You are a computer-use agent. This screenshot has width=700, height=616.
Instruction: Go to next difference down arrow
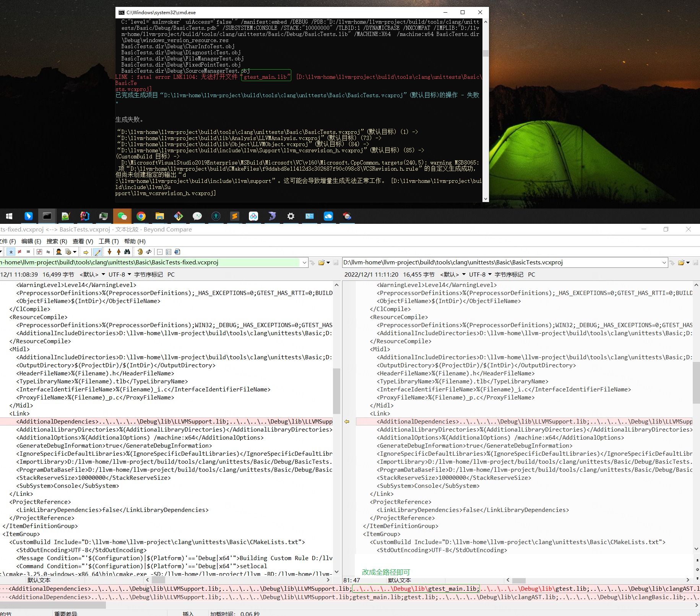tap(109, 252)
